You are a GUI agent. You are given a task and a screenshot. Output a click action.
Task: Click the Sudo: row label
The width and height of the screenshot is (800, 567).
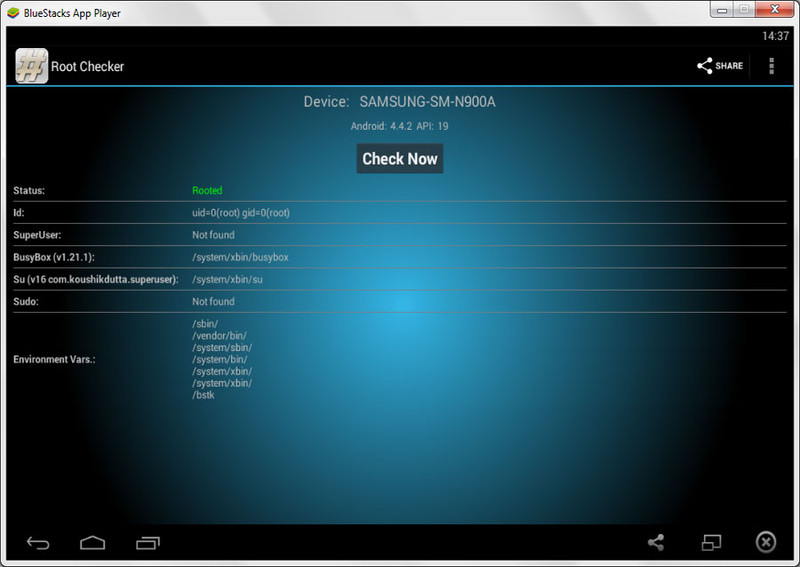(x=26, y=302)
